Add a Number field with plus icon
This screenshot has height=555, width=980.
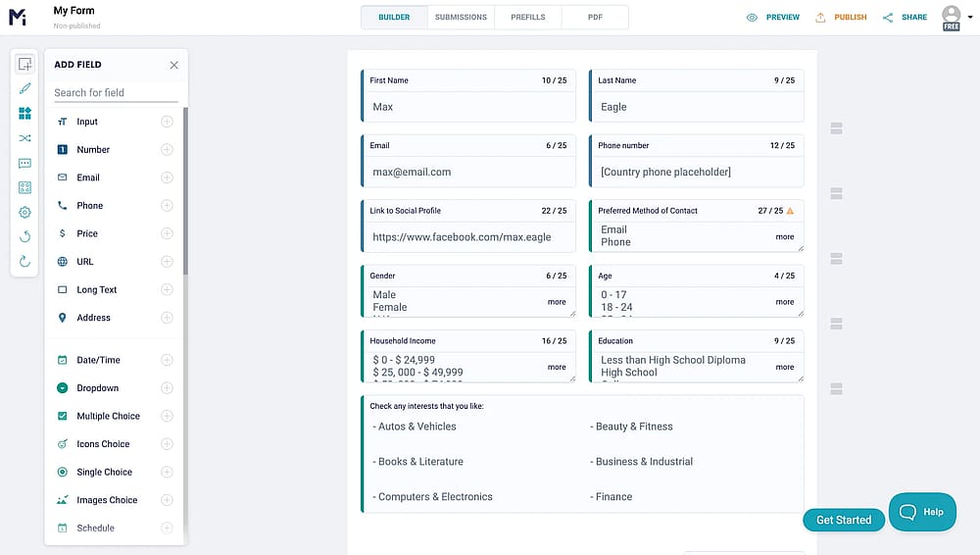point(167,150)
